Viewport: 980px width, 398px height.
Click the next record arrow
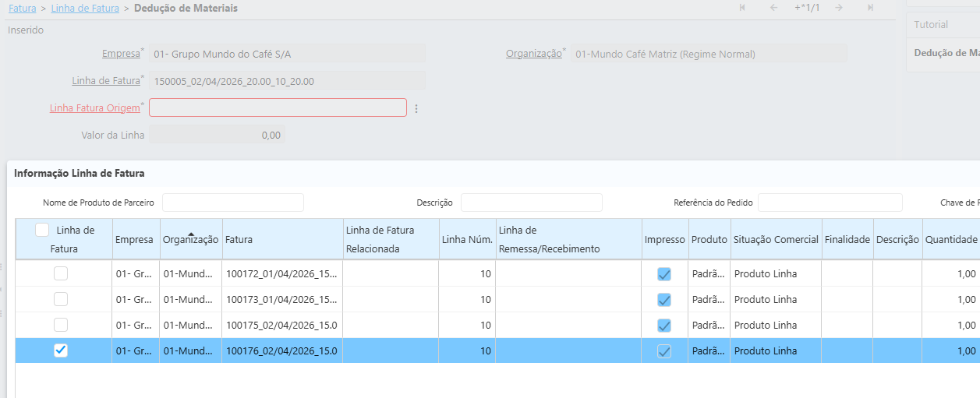coord(838,8)
